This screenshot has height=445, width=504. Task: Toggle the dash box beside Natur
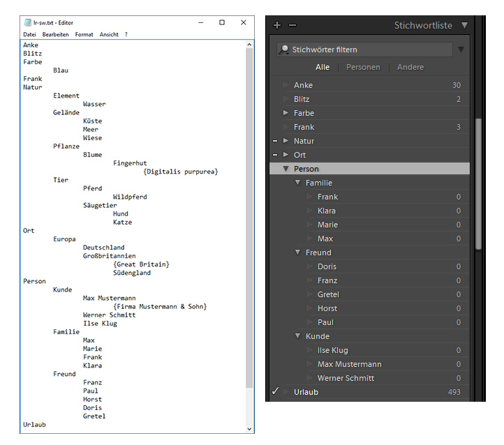[275, 141]
